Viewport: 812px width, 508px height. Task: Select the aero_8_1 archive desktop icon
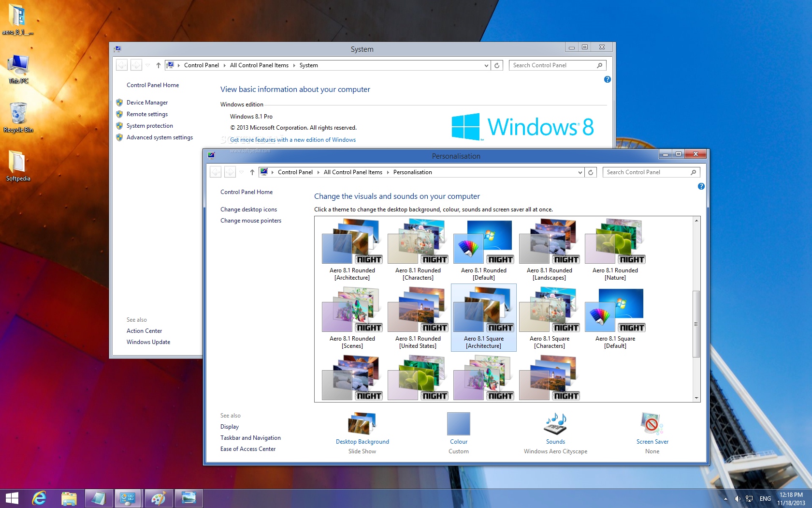[18, 20]
